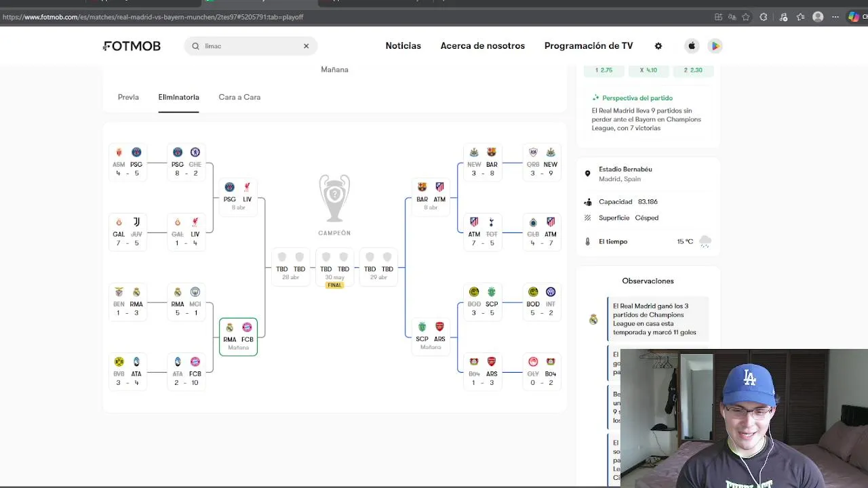Open the browser profile avatar
Viewport: 868px width, 488px height.
point(818,17)
